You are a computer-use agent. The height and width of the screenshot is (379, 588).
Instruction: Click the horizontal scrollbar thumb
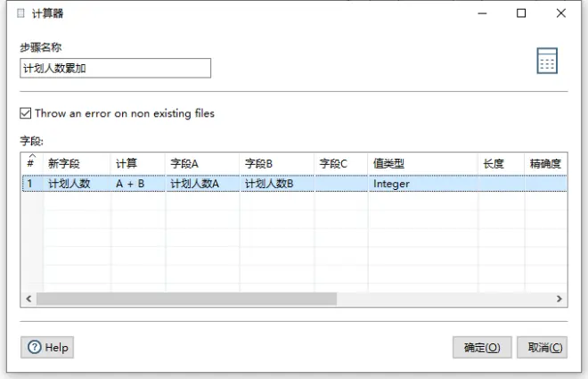186,299
